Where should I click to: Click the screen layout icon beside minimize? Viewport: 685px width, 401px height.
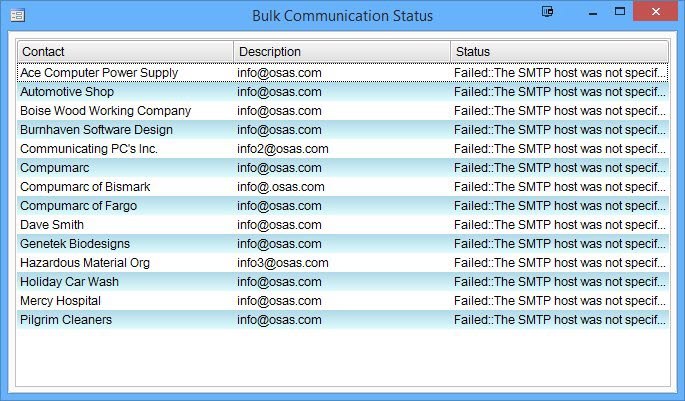click(x=547, y=12)
